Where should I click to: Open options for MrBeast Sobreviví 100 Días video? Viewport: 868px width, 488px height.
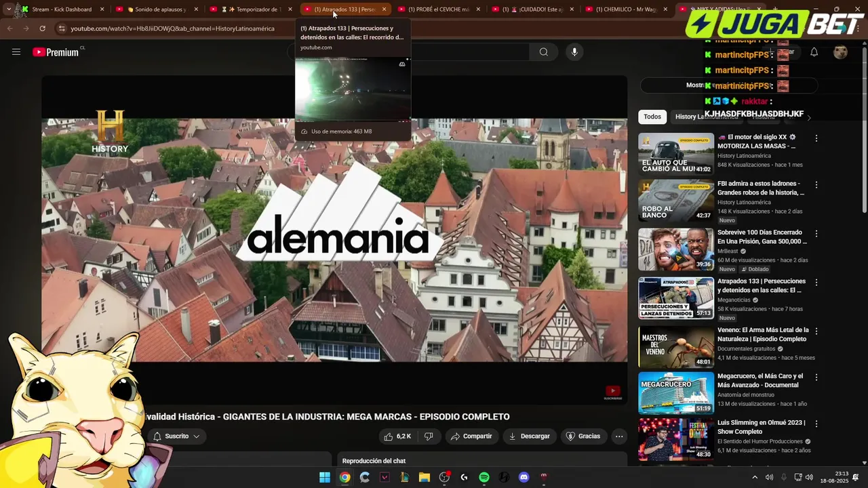point(816,233)
